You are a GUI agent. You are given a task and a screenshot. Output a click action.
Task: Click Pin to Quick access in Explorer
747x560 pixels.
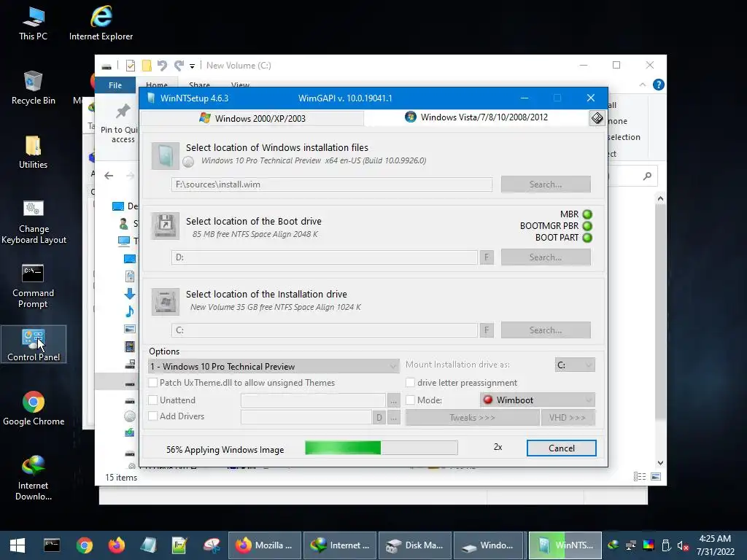pos(120,124)
